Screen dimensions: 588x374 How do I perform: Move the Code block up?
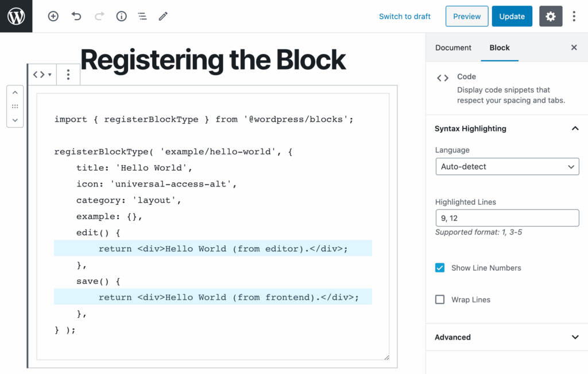15,92
